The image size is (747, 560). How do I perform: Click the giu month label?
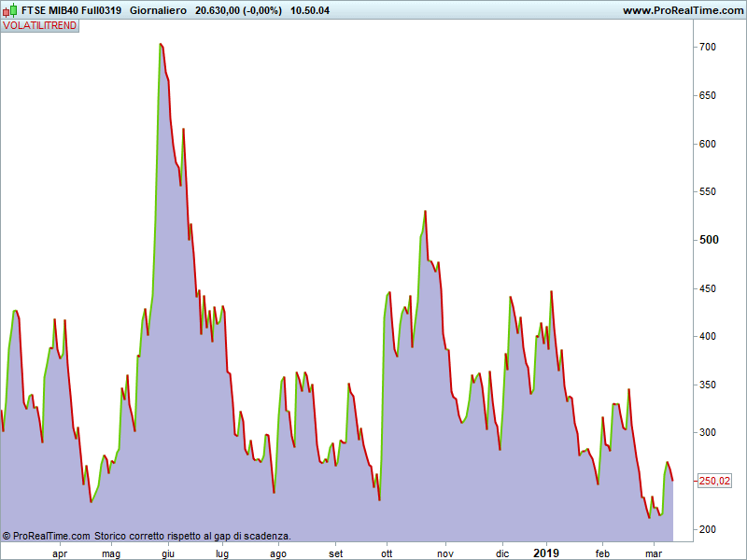click(168, 553)
